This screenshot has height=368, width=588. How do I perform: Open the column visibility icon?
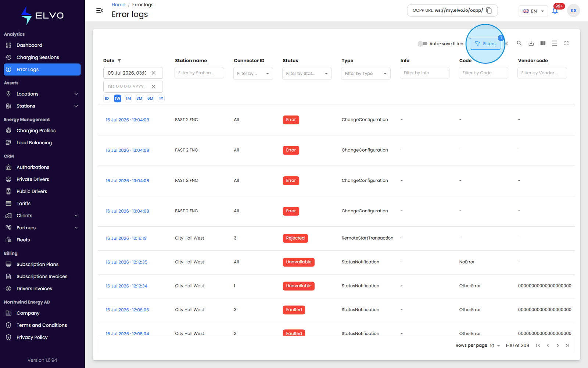pyautogui.click(x=543, y=43)
